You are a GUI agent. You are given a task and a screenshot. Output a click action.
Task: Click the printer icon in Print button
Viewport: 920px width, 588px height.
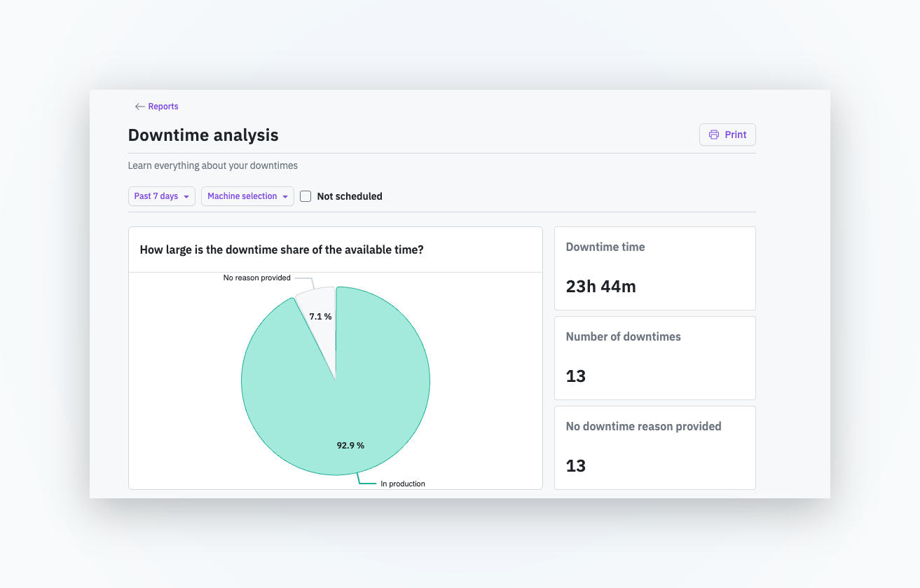714,135
